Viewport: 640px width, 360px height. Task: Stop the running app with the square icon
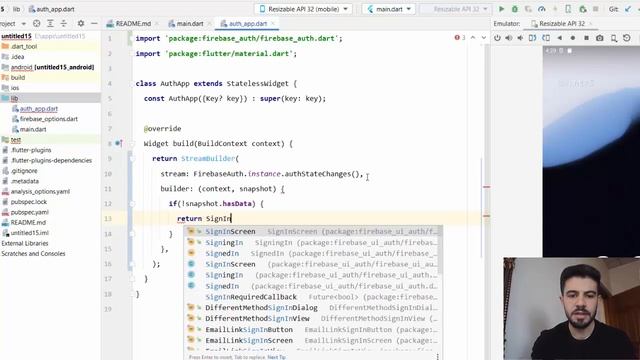(x=596, y=9)
